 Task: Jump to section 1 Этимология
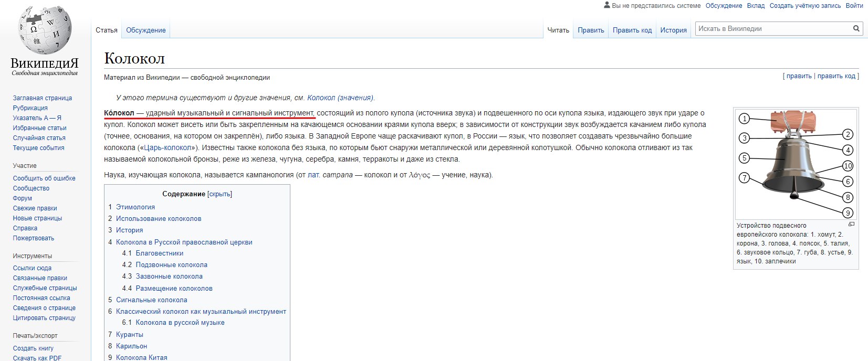click(135, 207)
